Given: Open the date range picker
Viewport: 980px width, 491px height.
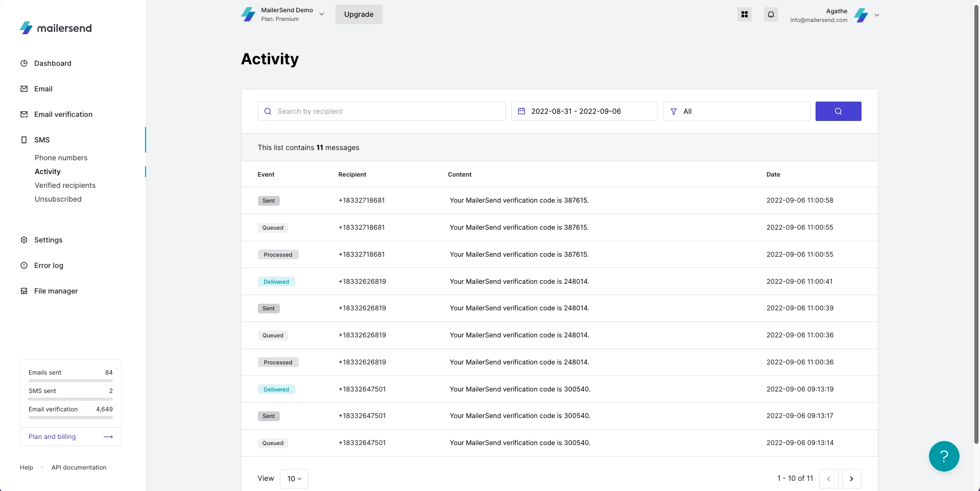Looking at the screenshot, I should click(x=584, y=111).
